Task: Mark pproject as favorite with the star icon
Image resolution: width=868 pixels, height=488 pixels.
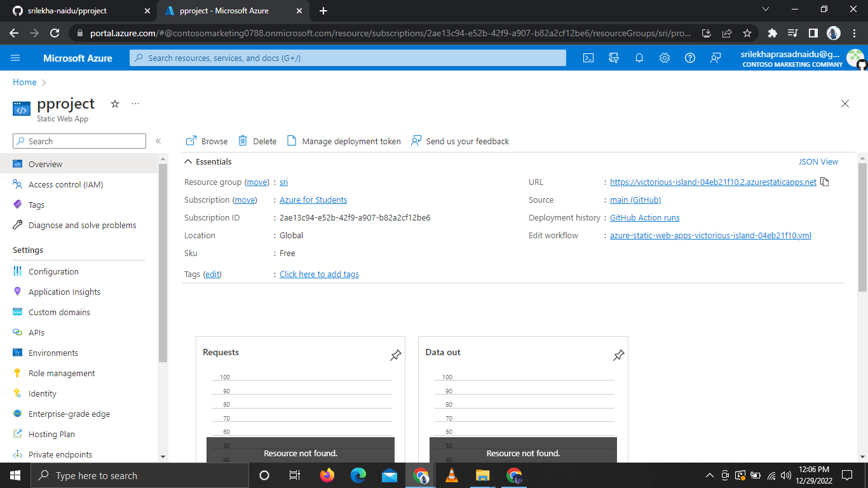Action: (x=114, y=104)
